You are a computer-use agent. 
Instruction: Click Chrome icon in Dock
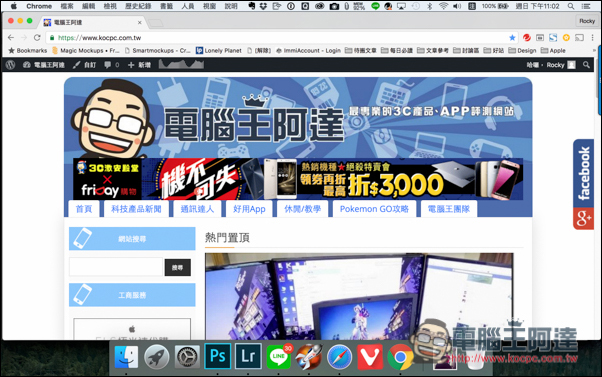400,357
